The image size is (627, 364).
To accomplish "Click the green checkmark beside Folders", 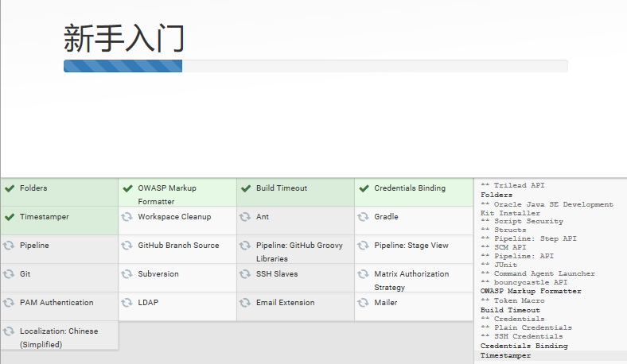I will [10, 188].
